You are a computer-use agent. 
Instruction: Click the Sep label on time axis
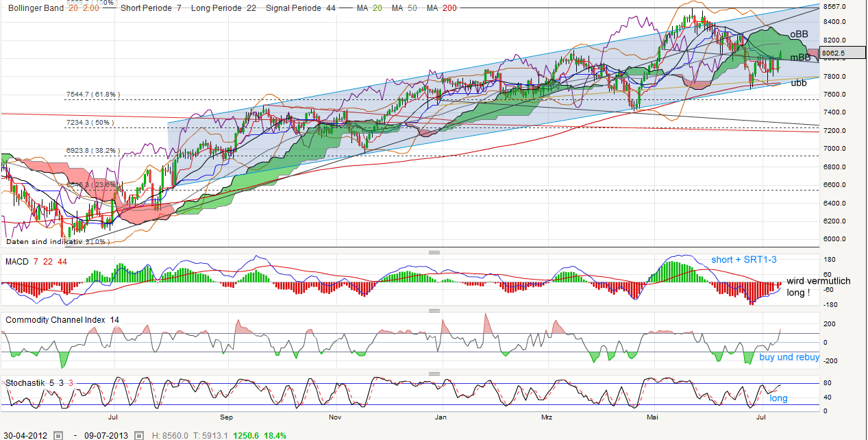click(x=227, y=416)
